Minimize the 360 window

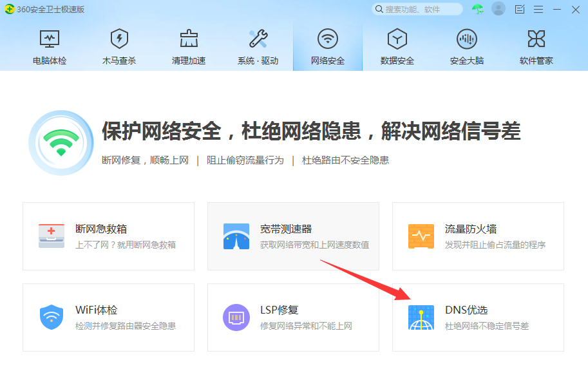pyautogui.click(x=557, y=10)
